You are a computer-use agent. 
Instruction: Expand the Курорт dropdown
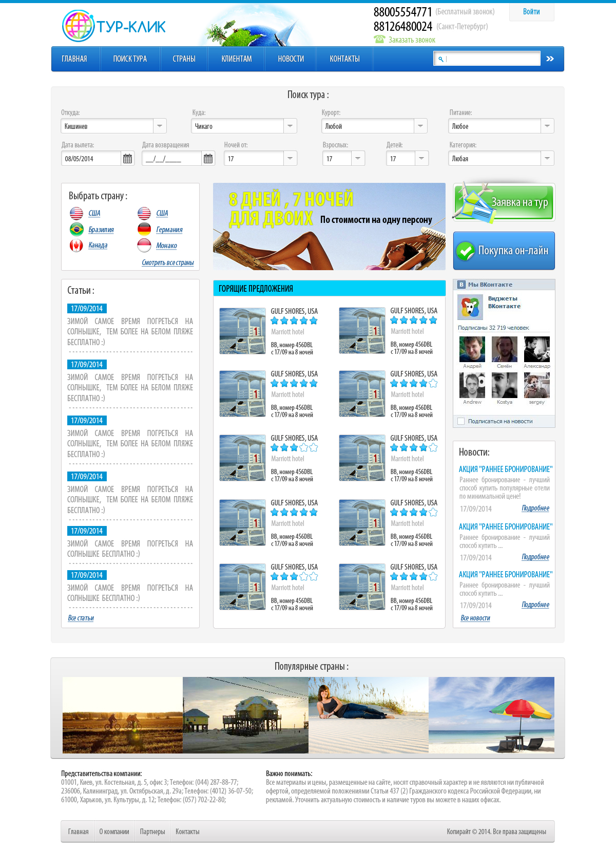click(420, 126)
